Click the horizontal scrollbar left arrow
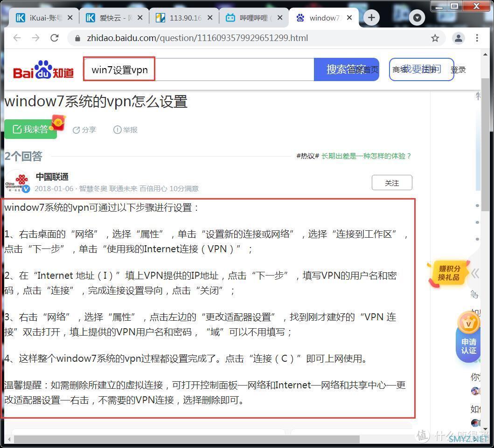The image size is (494, 448). coord(9,439)
